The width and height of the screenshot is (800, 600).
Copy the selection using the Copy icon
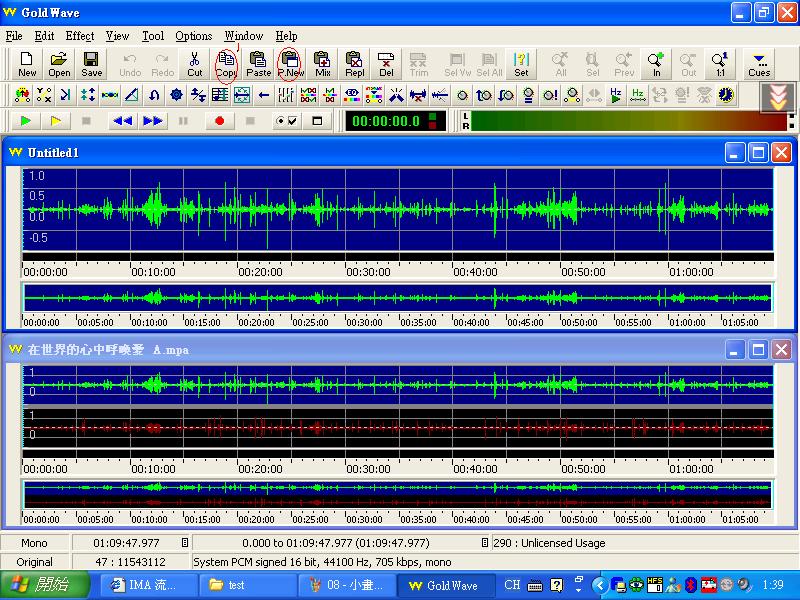[x=227, y=64]
